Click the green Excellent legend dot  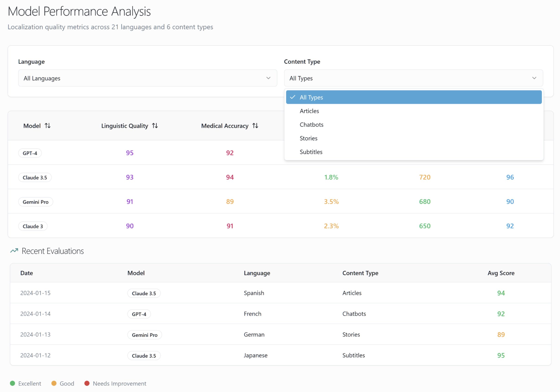click(x=13, y=383)
